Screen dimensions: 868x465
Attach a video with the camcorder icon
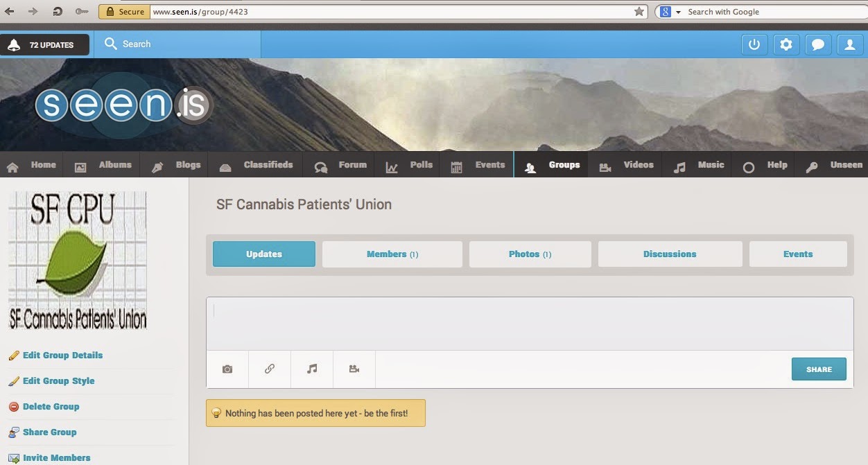click(354, 369)
